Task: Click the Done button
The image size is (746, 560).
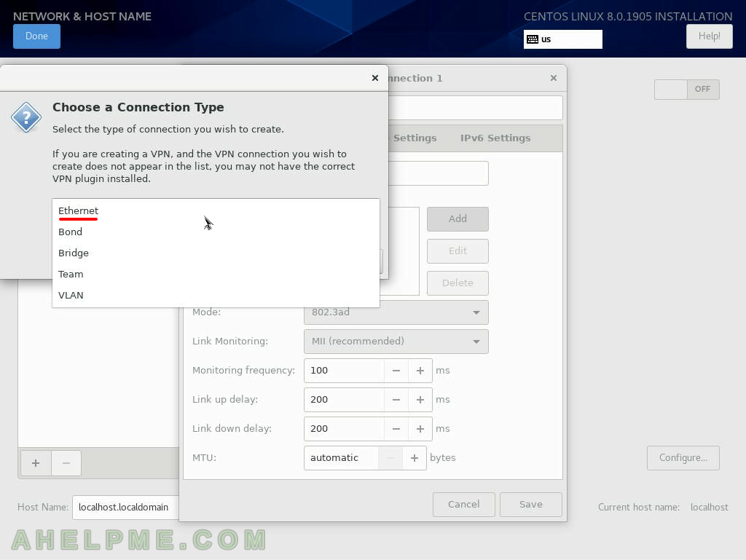Action: 36,36
